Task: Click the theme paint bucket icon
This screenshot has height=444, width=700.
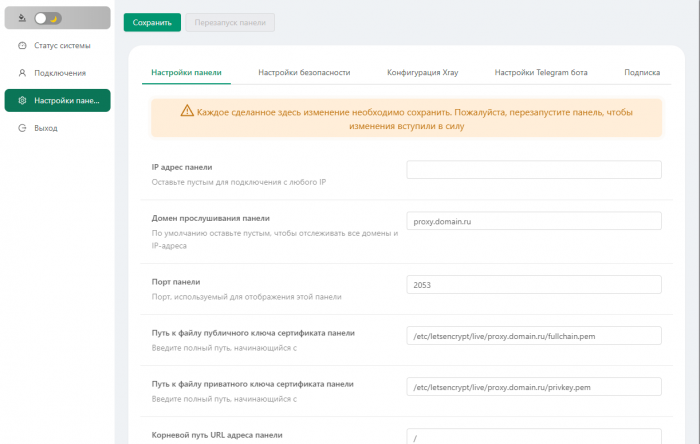Action: 22,18
